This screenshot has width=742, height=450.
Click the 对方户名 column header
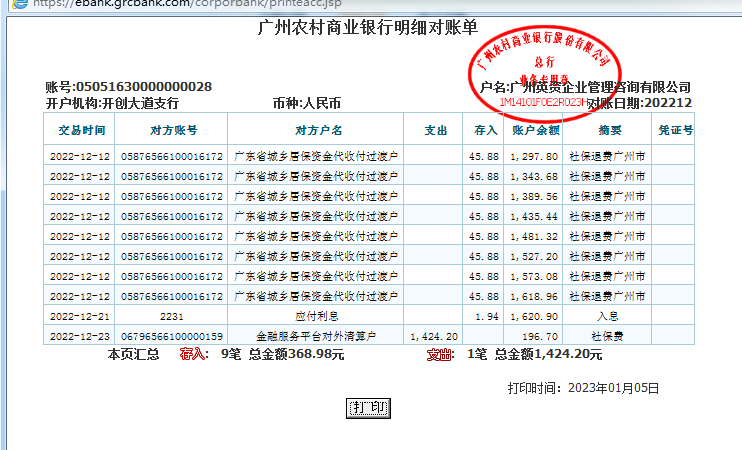coord(318,130)
